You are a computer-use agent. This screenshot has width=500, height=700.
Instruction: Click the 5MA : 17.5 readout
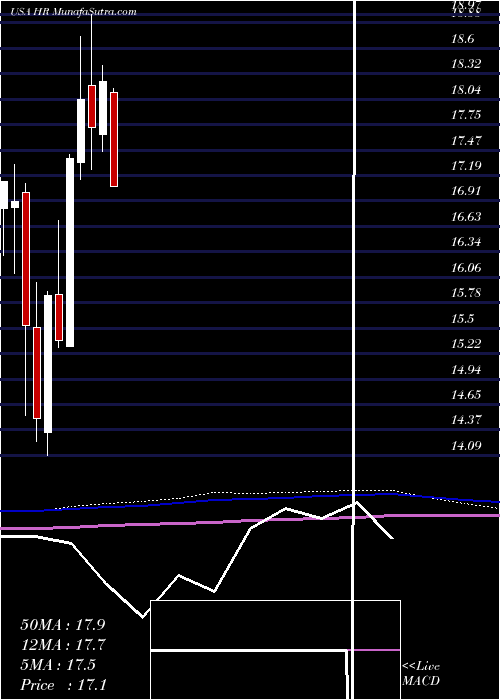coord(58,665)
